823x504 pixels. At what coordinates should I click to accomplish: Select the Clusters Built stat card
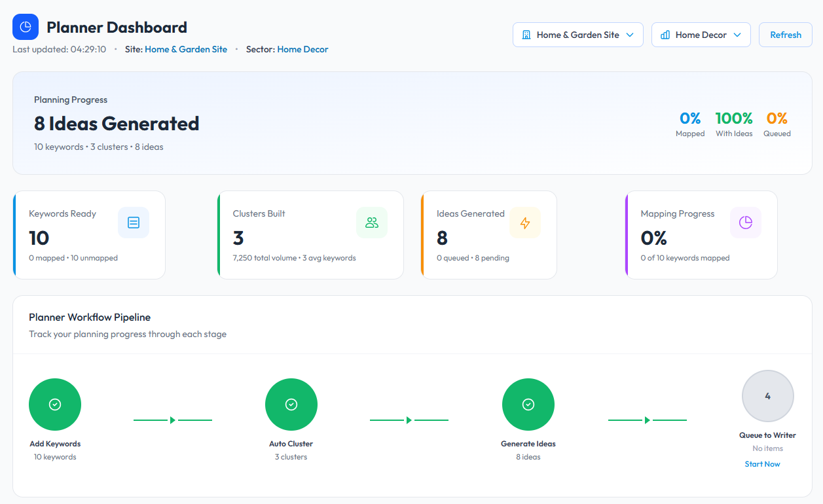click(310, 236)
